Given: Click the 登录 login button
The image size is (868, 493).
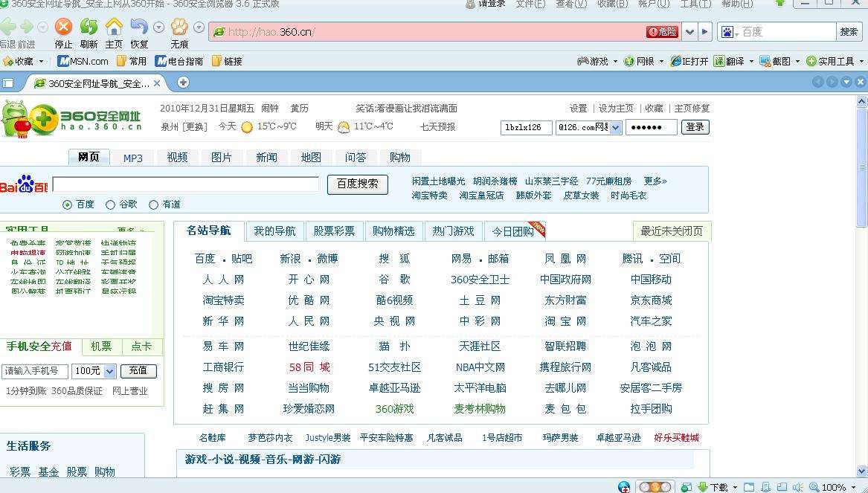Looking at the screenshot, I should click(695, 127).
